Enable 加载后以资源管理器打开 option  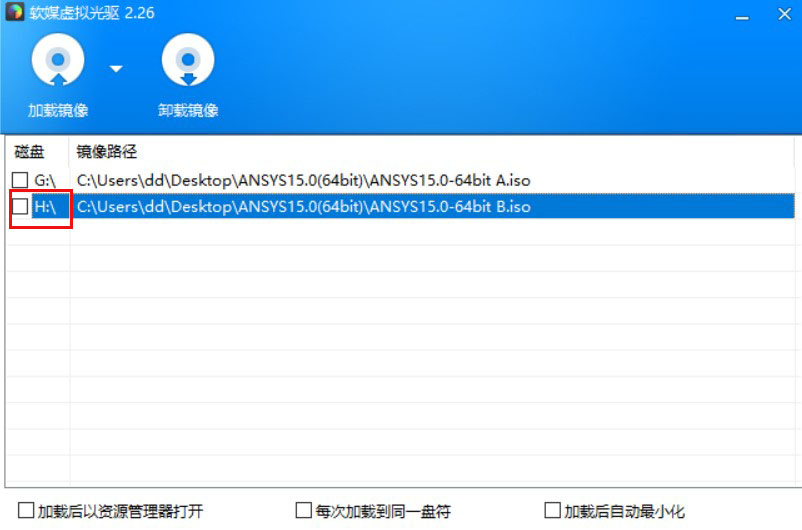(x=26, y=510)
